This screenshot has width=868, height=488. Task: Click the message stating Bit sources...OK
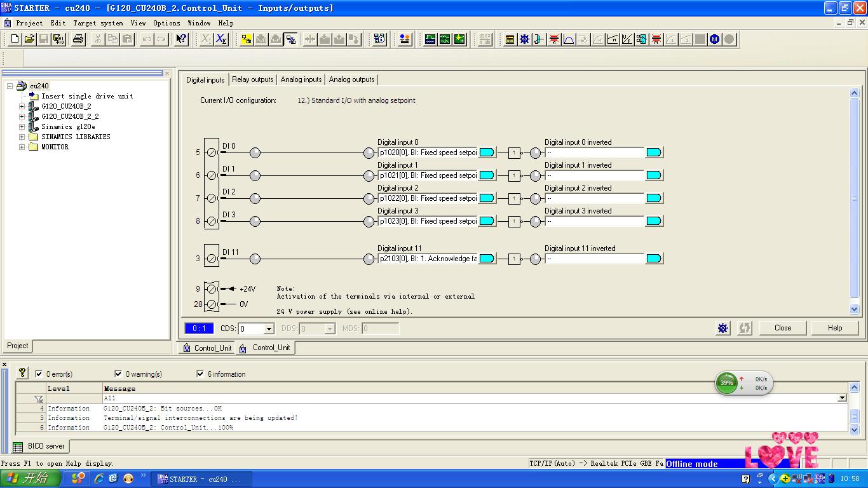click(x=163, y=409)
